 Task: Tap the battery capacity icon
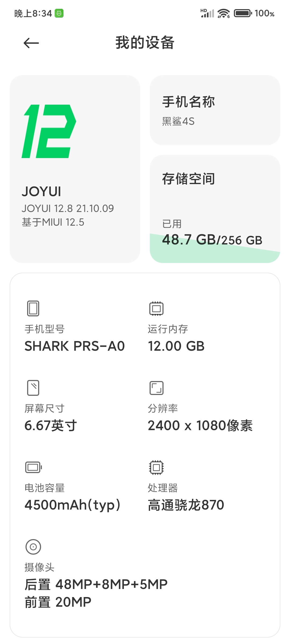(34, 467)
